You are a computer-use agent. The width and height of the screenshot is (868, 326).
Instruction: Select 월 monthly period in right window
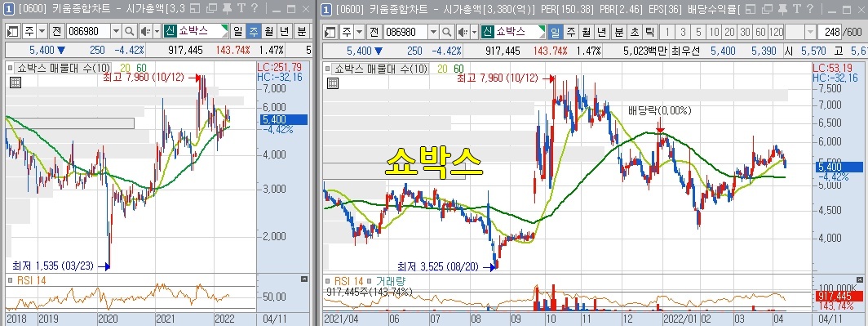point(587,32)
